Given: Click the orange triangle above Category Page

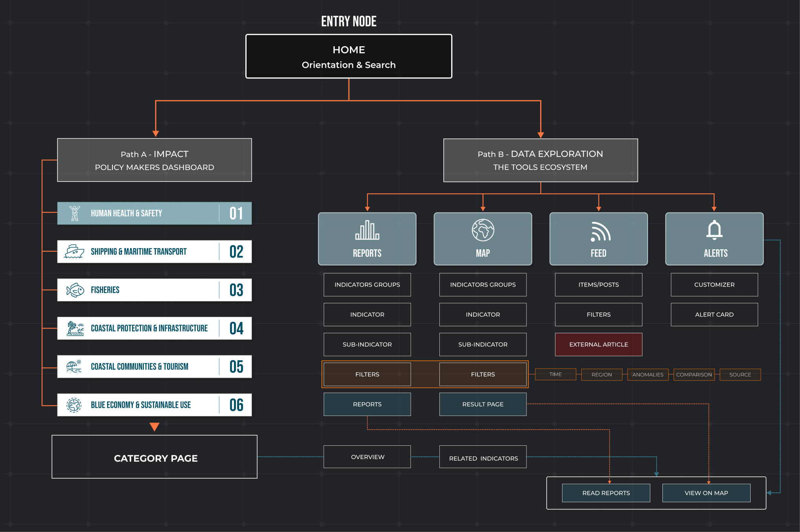Looking at the screenshot, I should pos(154,427).
